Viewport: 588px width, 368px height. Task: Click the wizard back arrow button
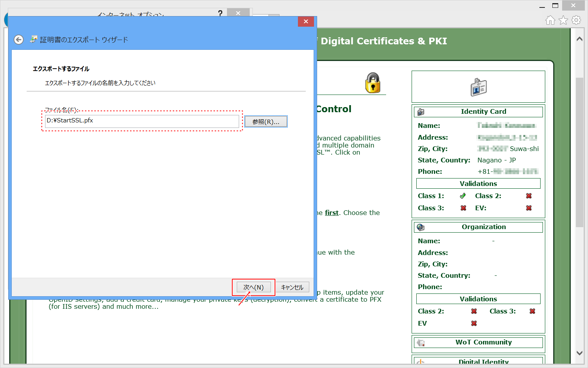click(x=18, y=40)
